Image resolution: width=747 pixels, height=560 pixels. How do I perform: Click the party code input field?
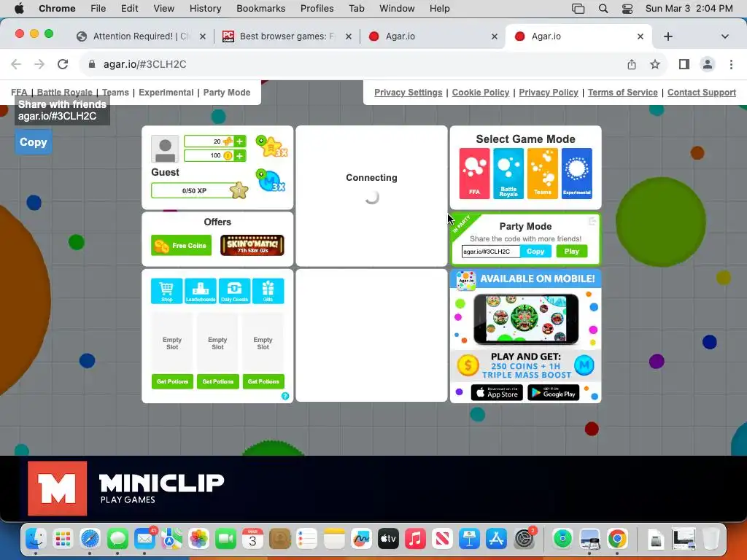pyautogui.click(x=491, y=252)
